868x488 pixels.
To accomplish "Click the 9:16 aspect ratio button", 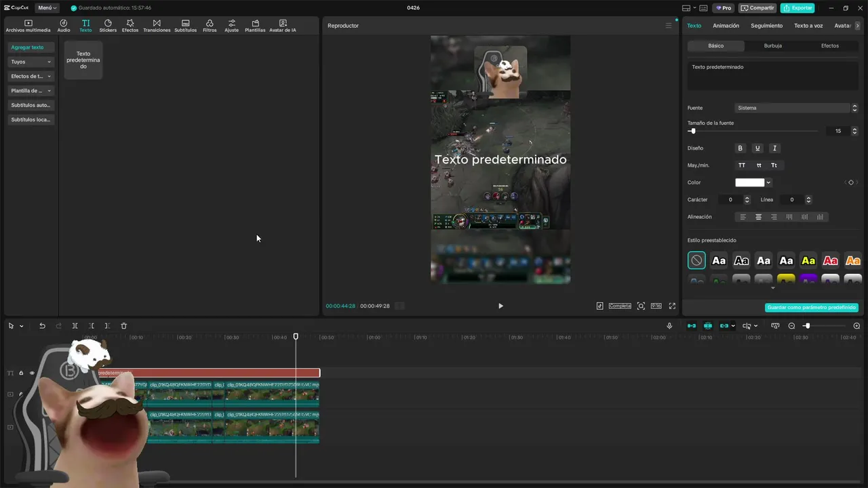I will pos(656,306).
